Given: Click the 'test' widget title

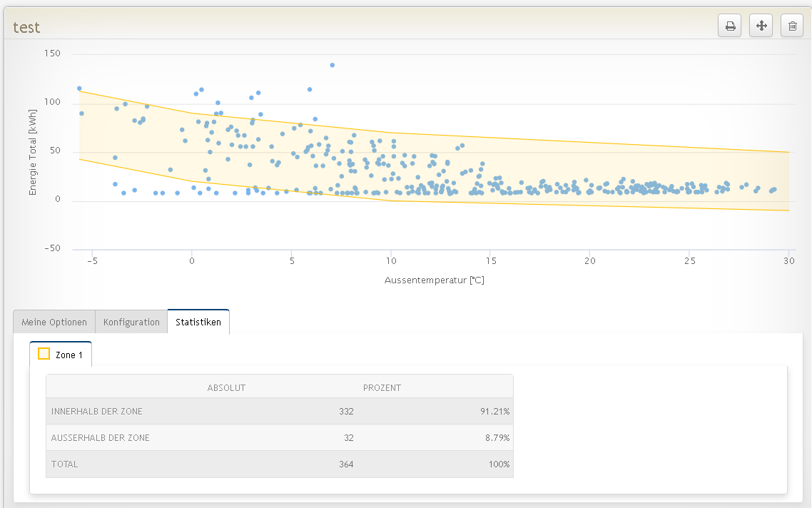Looking at the screenshot, I should coord(26,27).
